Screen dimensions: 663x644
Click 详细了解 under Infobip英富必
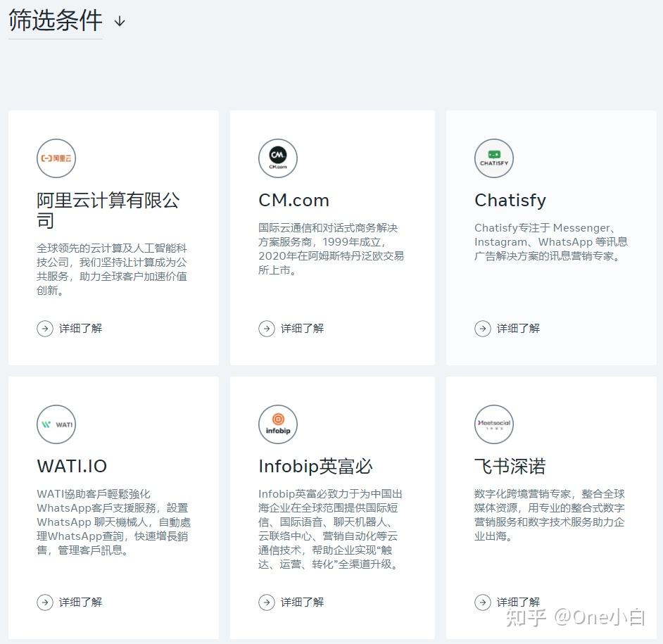click(292, 602)
